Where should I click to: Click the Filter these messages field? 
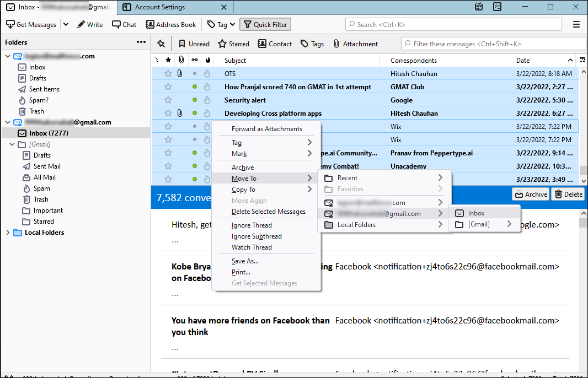pyautogui.click(x=494, y=44)
